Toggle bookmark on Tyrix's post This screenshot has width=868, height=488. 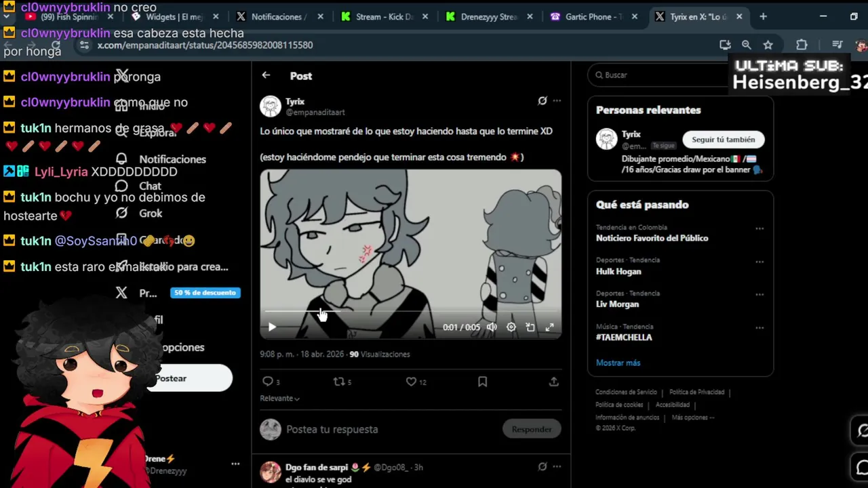point(482,382)
